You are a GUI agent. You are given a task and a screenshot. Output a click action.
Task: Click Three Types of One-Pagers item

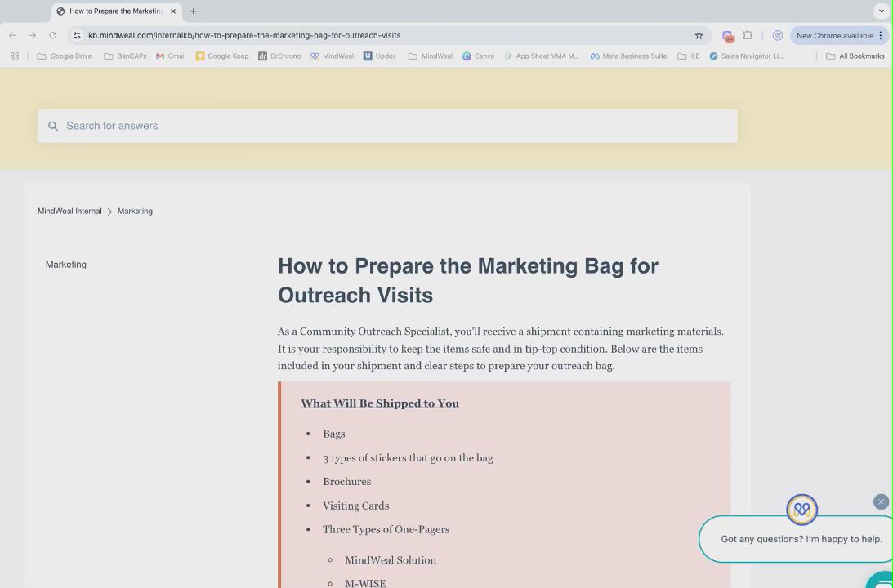386,529
